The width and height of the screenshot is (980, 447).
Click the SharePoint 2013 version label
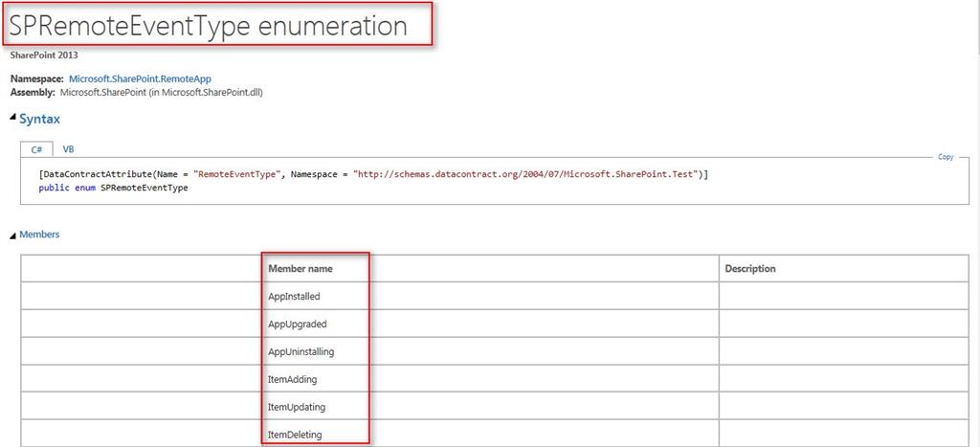click(x=44, y=56)
